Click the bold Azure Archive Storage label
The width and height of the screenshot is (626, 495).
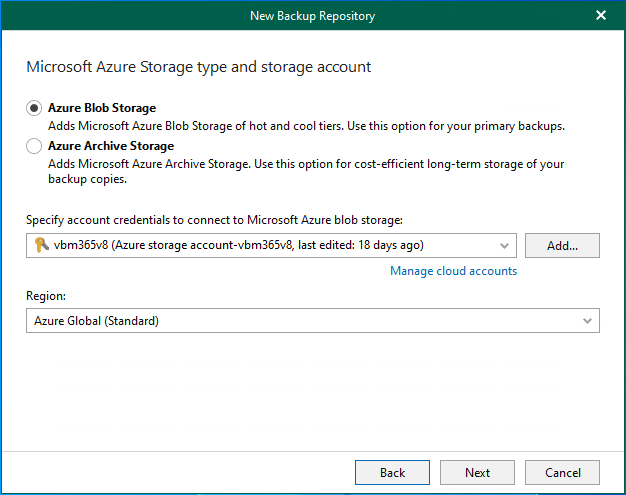click(111, 146)
